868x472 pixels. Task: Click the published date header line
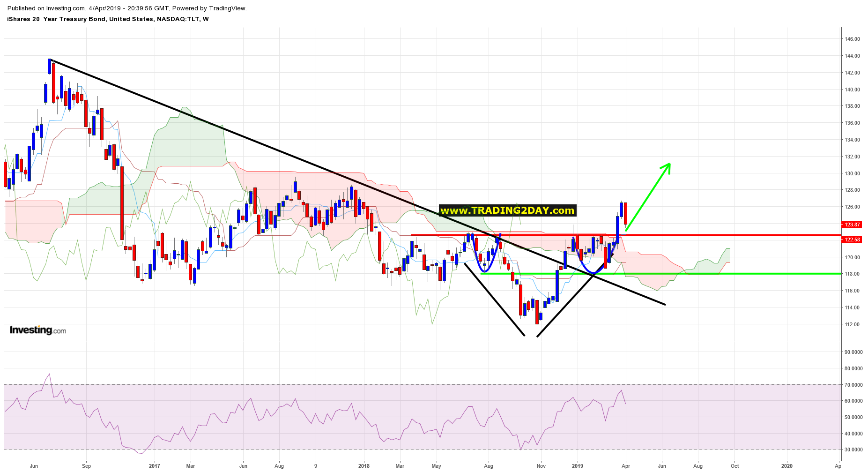pos(127,8)
